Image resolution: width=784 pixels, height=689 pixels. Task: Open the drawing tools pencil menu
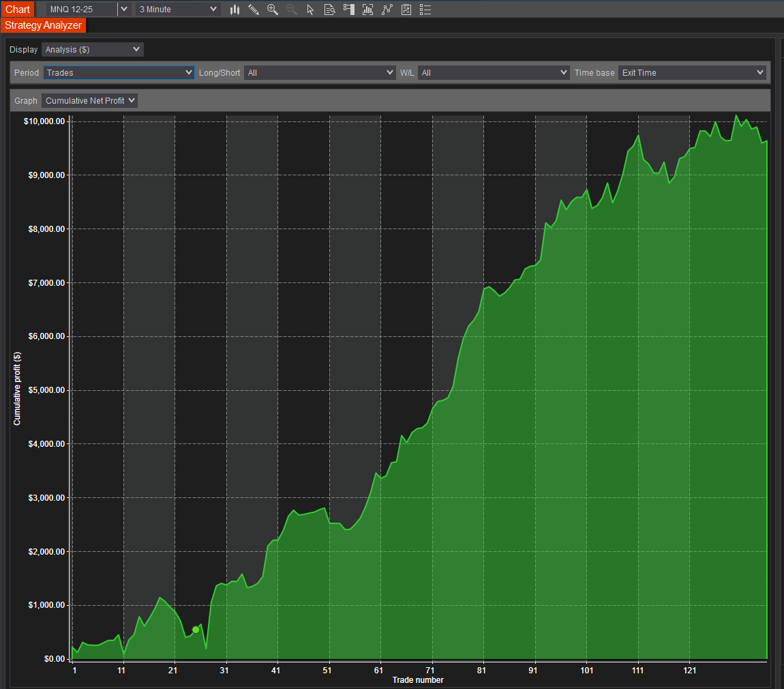[x=254, y=10]
